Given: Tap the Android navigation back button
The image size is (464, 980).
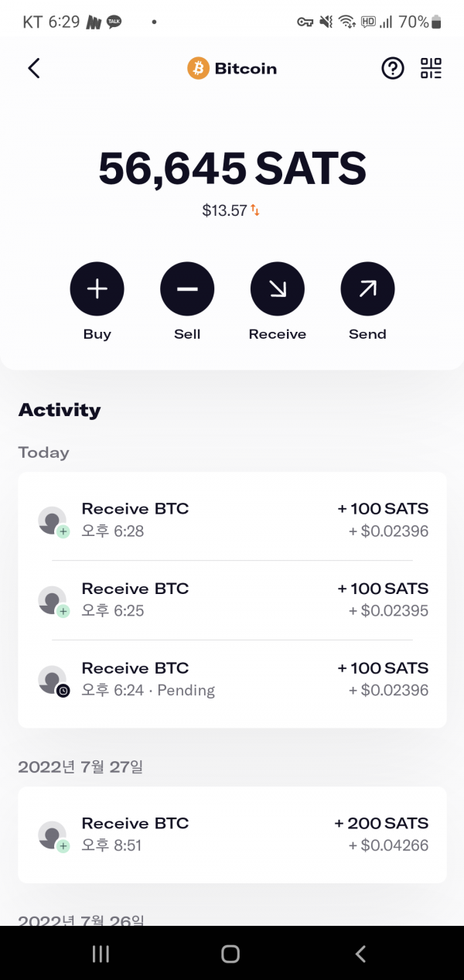Looking at the screenshot, I should tap(360, 954).
